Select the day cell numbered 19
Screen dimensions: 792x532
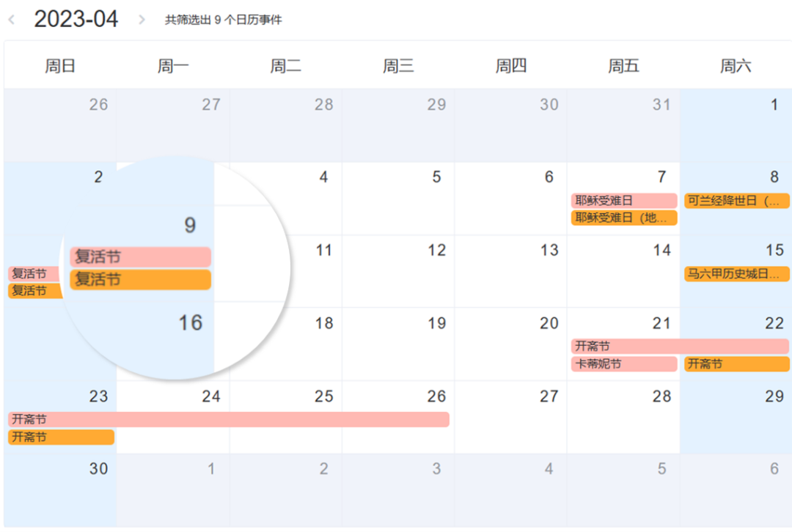(398, 344)
